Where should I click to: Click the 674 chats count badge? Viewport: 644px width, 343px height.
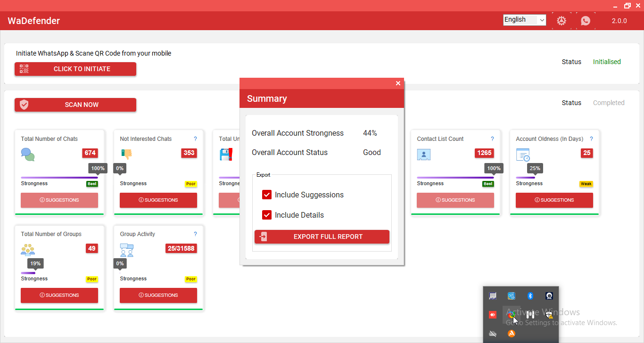90,153
